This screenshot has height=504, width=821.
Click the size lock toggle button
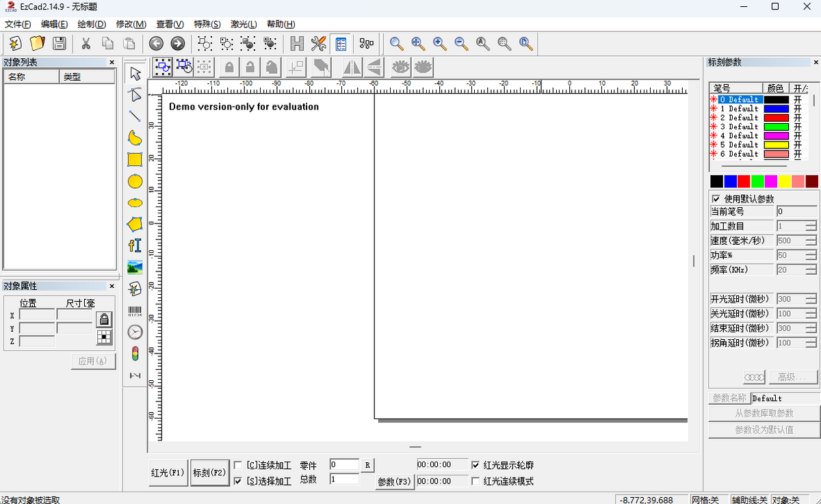pyautogui.click(x=104, y=319)
